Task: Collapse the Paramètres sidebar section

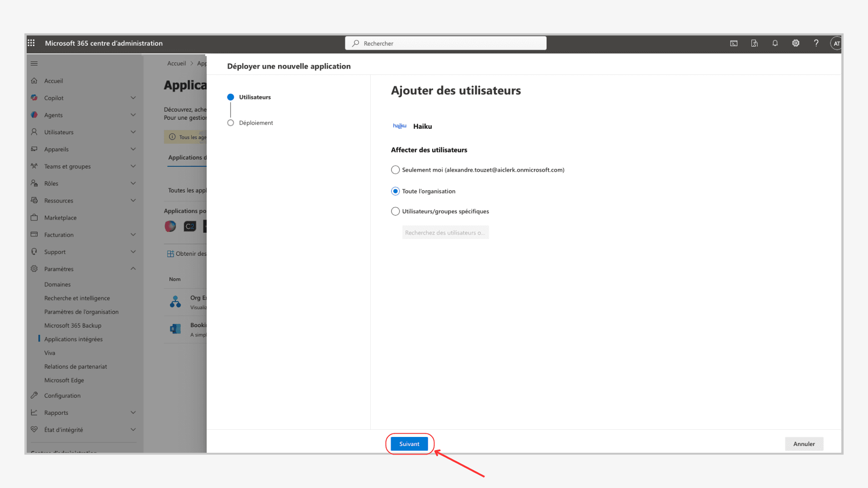Action: coord(133,269)
